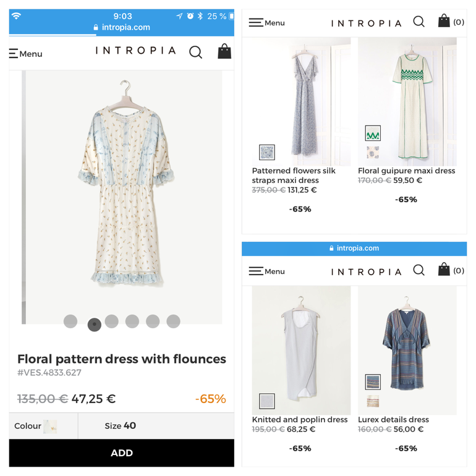Tap the INTROPIA logo in the left screen
The width and height of the screenshot is (476, 476).
136,51
